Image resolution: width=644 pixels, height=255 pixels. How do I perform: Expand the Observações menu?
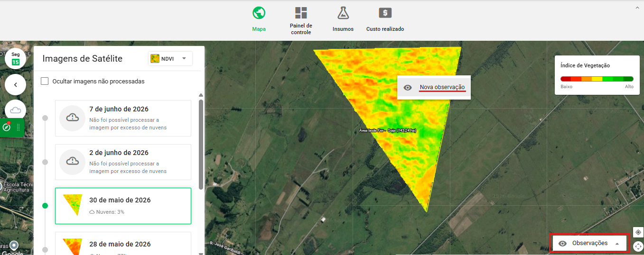[x=589, y=243]
